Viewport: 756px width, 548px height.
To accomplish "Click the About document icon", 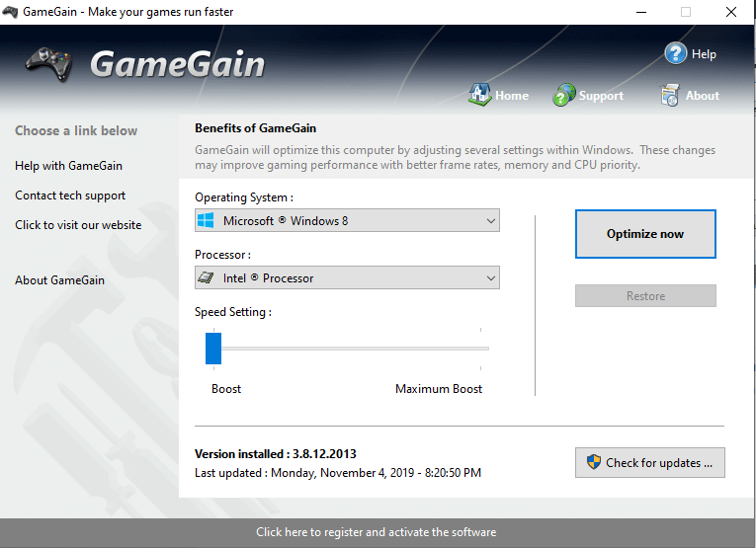I will (670, 95).
